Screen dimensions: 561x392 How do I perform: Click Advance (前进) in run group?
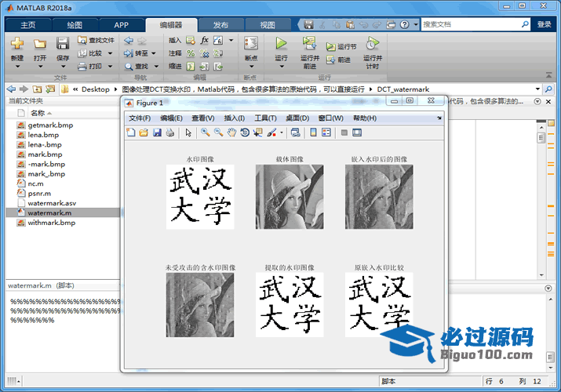tap(338, 60)
